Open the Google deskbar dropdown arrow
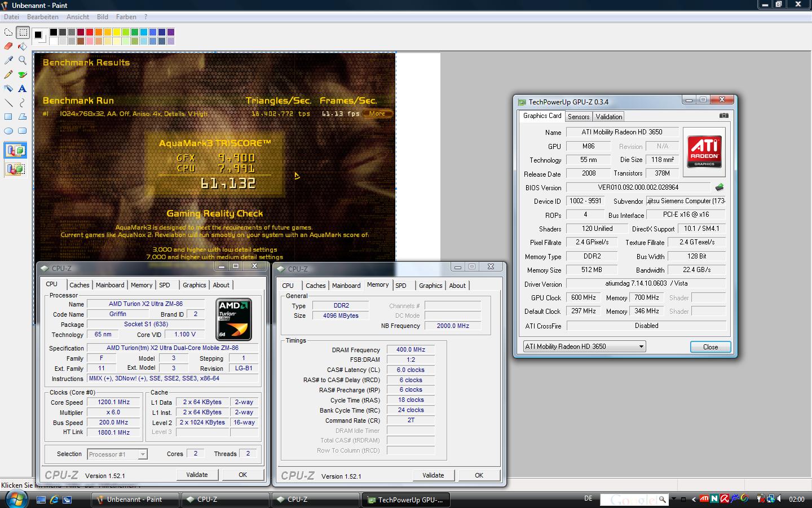The image size is (812, 508). point(673,500)
